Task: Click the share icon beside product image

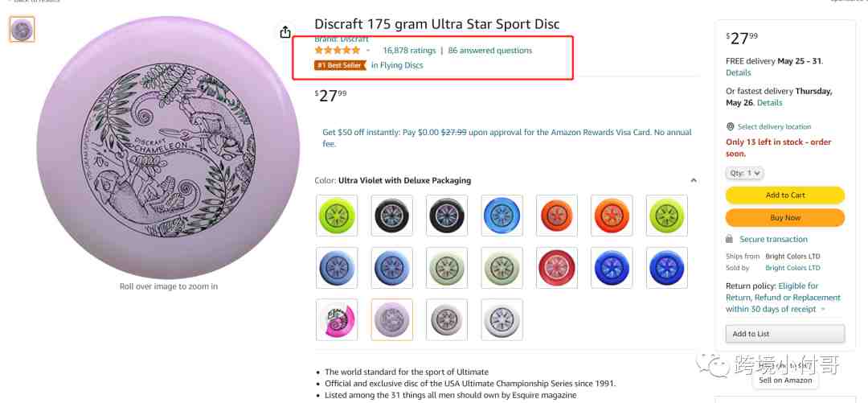Action: 285,31
